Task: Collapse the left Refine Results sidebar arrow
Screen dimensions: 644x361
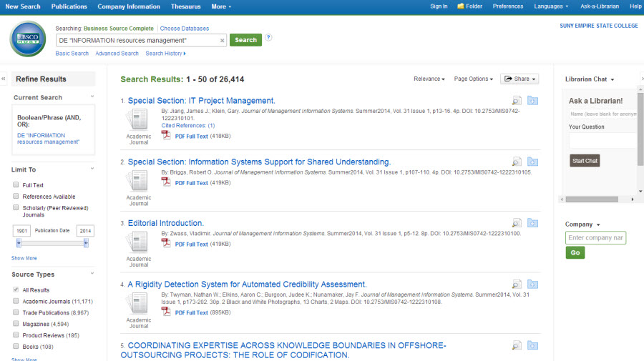Action: coord(4,79)
